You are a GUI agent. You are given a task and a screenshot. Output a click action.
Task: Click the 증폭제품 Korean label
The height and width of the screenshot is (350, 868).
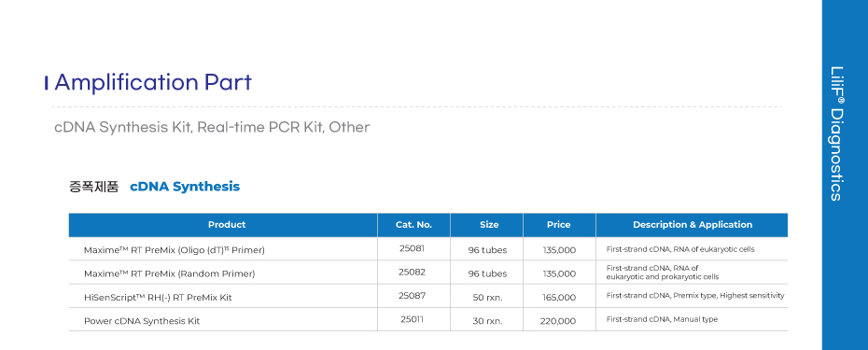(x=93, y=187)
